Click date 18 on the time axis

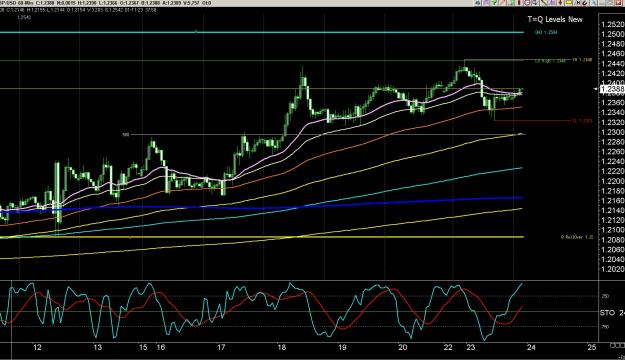pos(281,347)
